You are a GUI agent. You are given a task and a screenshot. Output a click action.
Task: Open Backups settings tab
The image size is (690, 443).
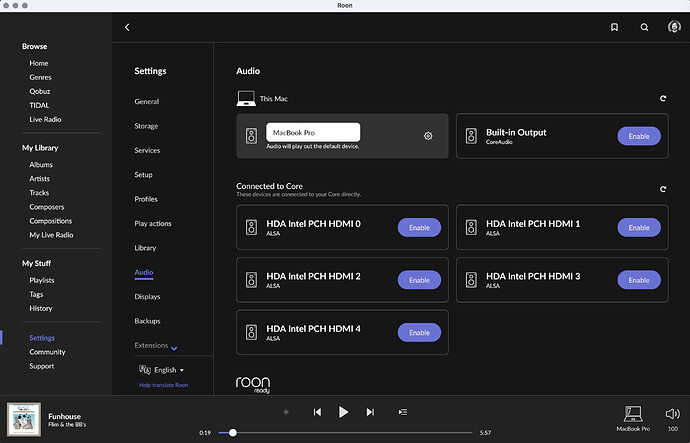[147, 321]
